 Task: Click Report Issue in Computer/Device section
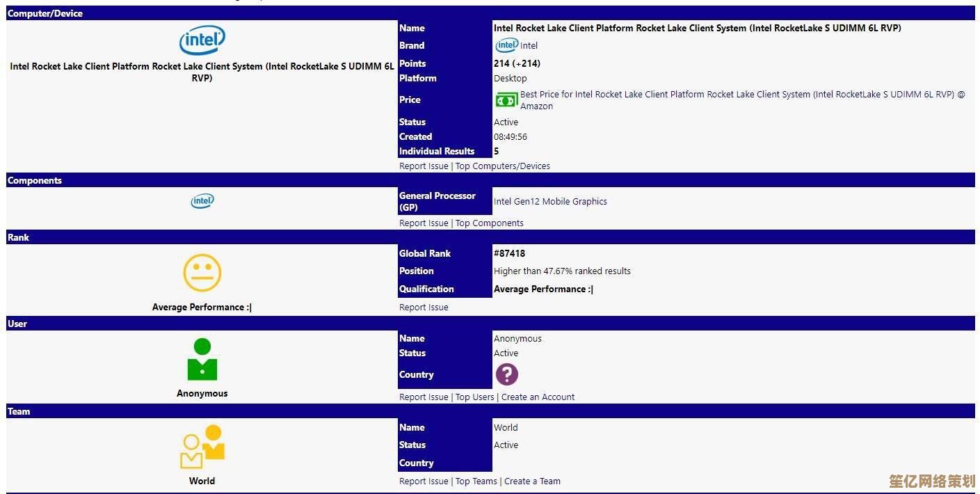coord(424,166)
